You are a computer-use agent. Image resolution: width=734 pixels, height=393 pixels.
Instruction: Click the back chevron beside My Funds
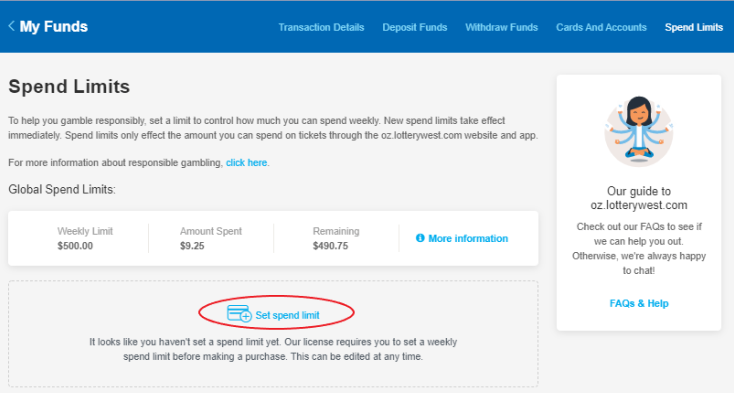pos(12,26)
